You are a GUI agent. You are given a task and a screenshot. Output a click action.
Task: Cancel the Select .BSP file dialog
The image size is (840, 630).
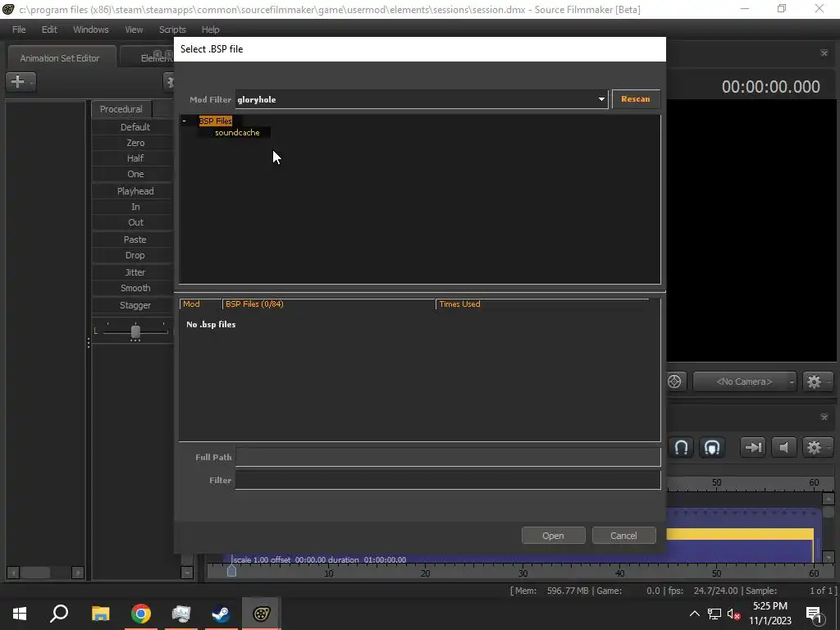click(623, 535)
